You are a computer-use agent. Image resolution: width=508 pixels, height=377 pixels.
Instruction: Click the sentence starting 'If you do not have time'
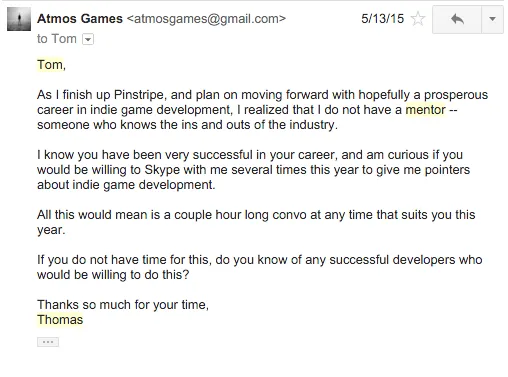coord(260,267)
